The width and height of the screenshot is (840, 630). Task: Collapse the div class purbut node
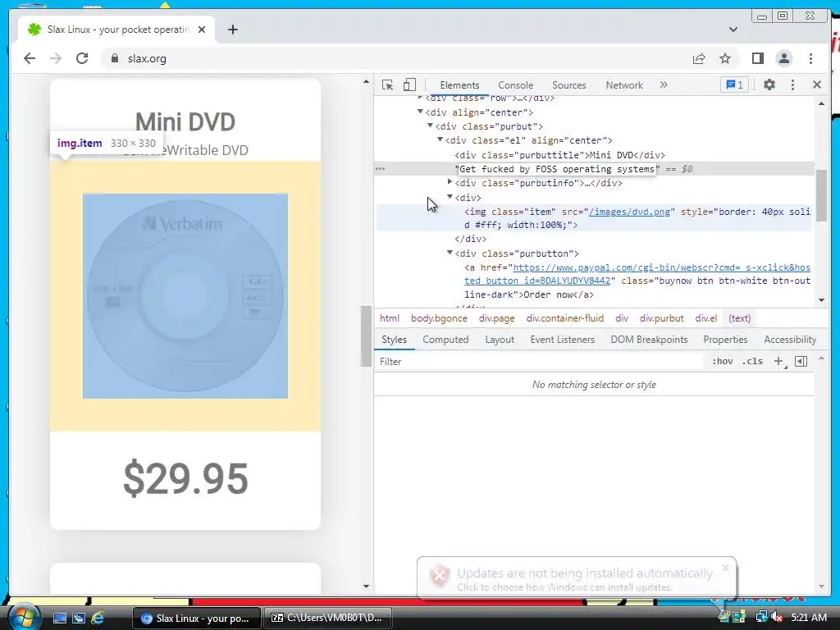click(430, 126)
